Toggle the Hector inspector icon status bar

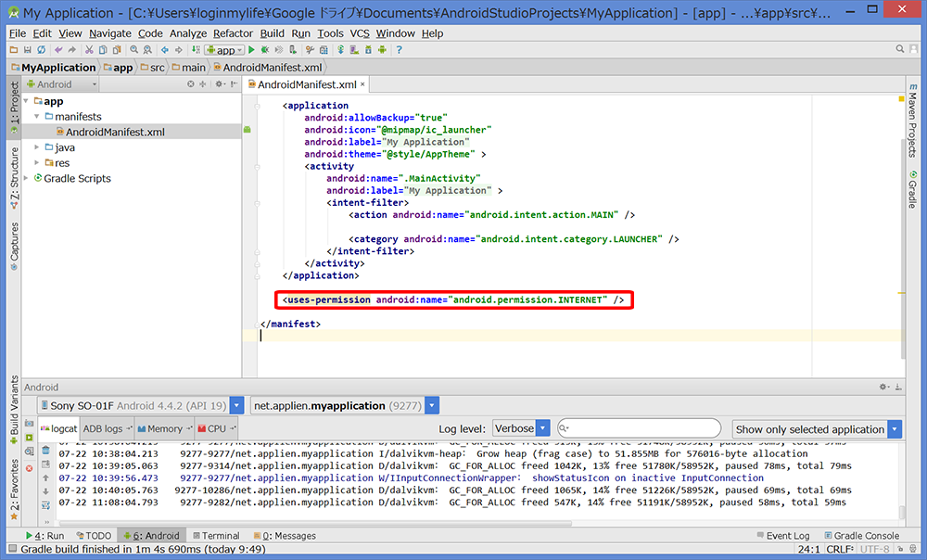click(x=913, y=549)
